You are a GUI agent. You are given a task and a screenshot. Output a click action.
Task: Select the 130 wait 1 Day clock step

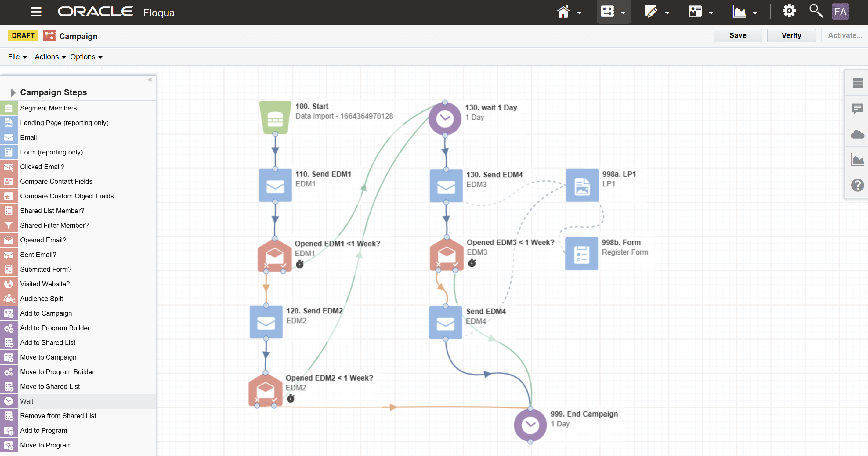click(445, 119)
